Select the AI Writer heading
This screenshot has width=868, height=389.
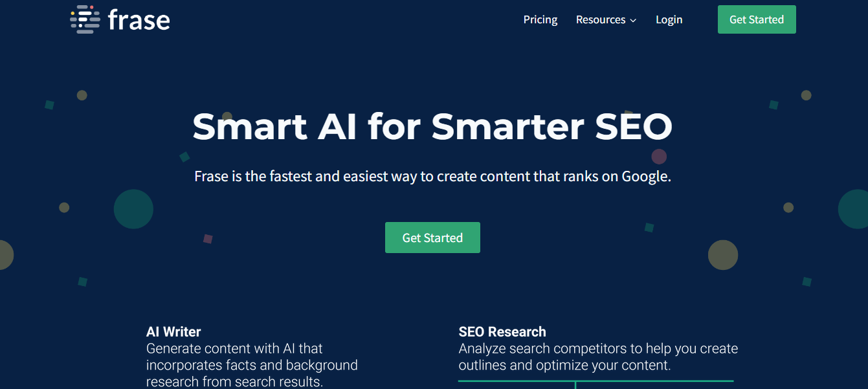tap(173, 332)
